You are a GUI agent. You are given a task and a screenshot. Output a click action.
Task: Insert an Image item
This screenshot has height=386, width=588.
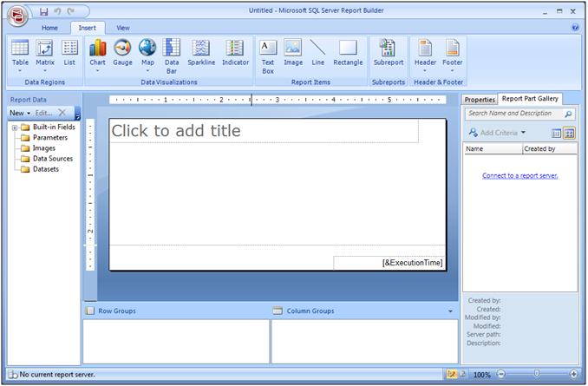coord(293,53)
